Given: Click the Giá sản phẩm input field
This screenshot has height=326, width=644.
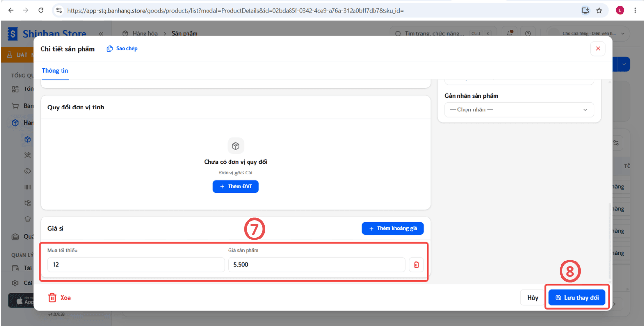Looking at the screenshot, I should pos(316,264).
